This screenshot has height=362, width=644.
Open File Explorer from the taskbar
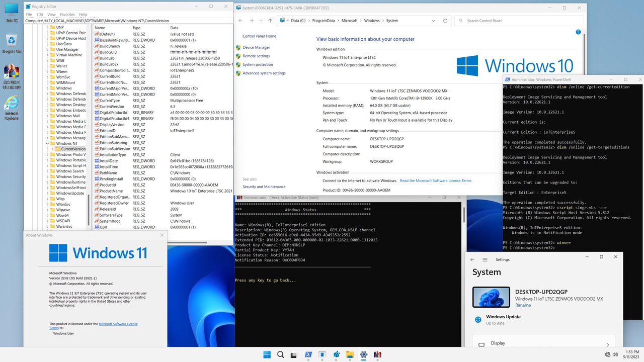350,354
